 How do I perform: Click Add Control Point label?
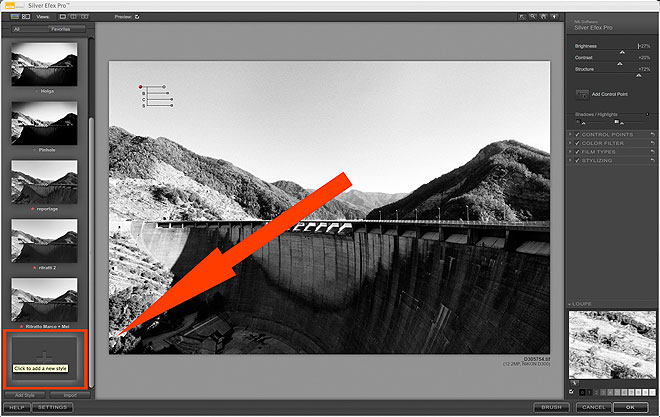tap(610, 94)
